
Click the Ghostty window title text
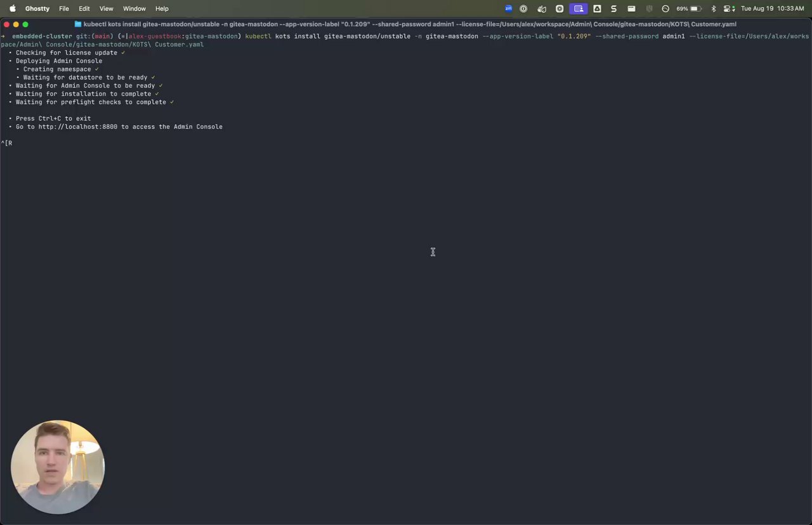tap(410, 24)
